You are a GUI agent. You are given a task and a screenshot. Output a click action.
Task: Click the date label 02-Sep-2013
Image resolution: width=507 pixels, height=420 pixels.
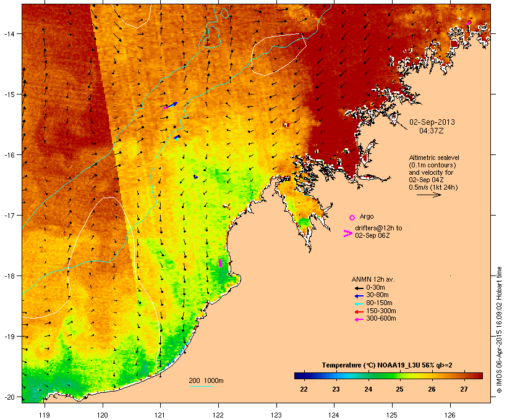point(432,122)
